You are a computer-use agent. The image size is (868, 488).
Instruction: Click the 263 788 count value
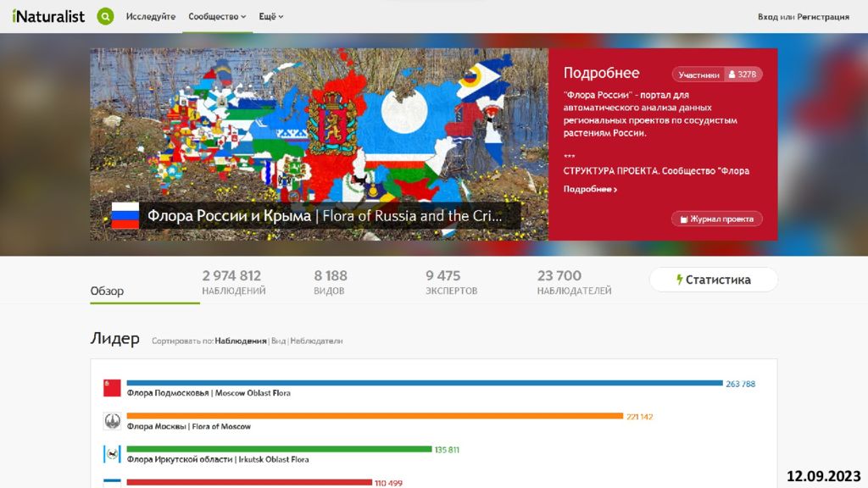(x=740, y=384)
